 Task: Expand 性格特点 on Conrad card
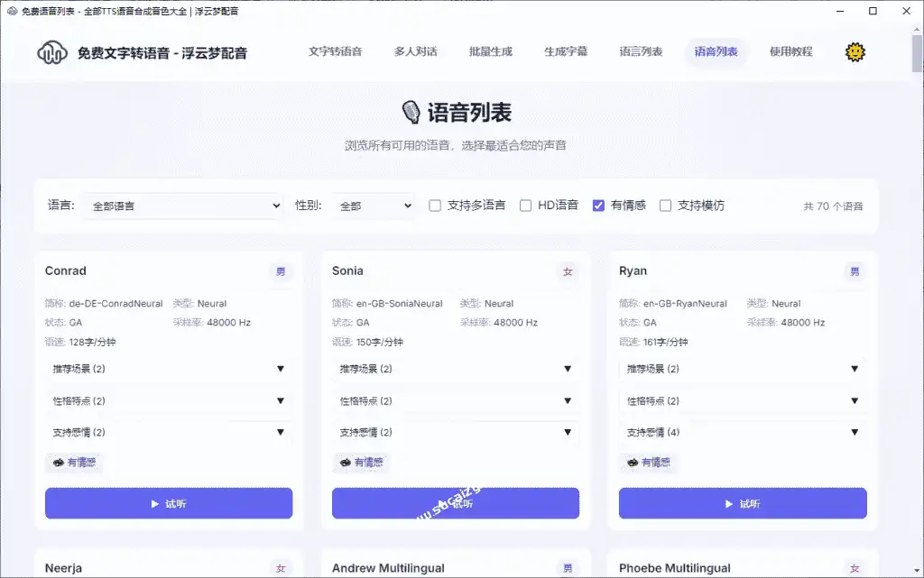click(x=169, y=401)
